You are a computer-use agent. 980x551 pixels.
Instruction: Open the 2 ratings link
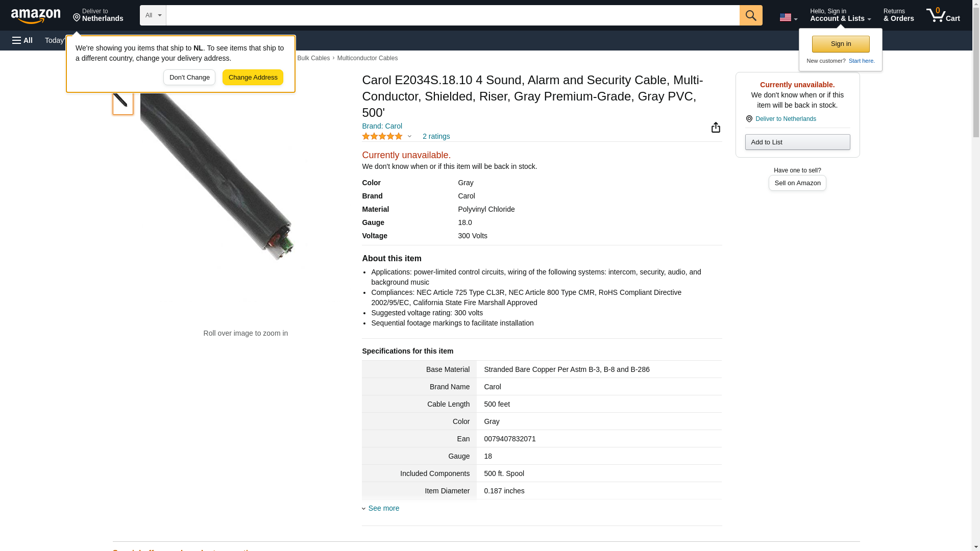(x=436, y=137)
